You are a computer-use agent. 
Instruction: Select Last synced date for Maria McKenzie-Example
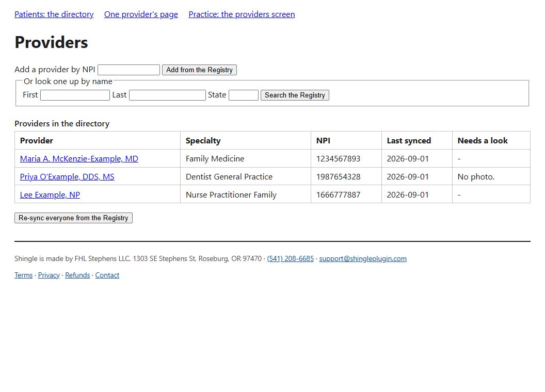(408, 159)
